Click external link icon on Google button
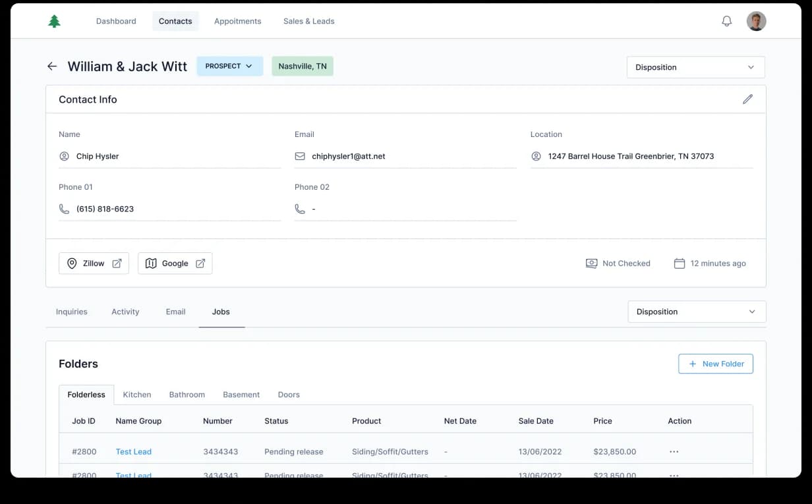Image resolution: width=812 pixels, height=504 pixels. click(200, 264)
